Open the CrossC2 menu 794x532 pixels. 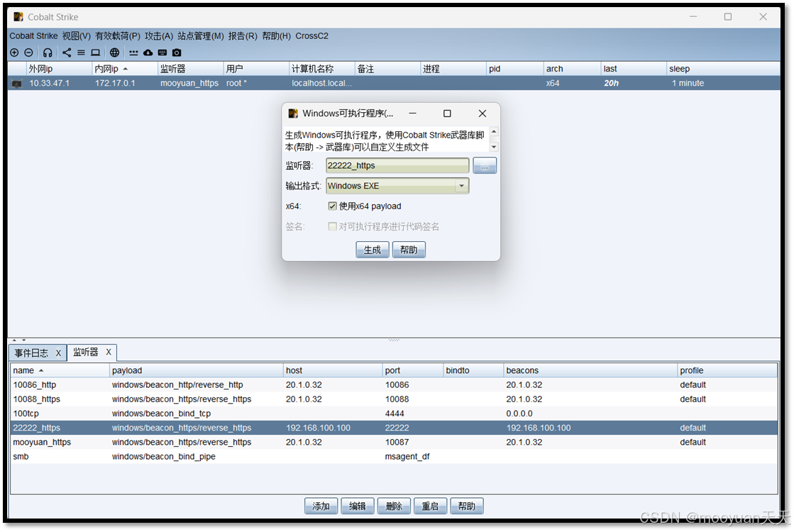tap(312, 36)
